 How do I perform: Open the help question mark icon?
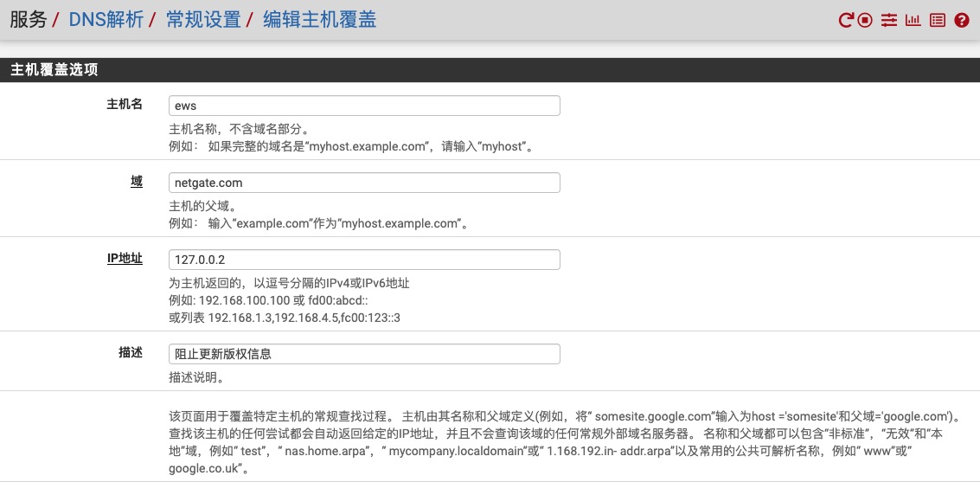[961, 20]
